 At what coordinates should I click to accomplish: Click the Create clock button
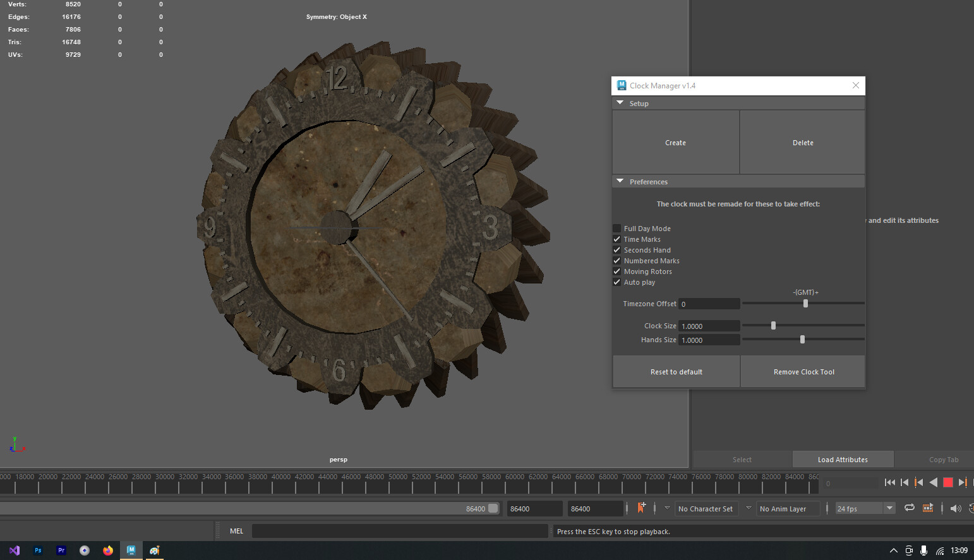point(675,143)
